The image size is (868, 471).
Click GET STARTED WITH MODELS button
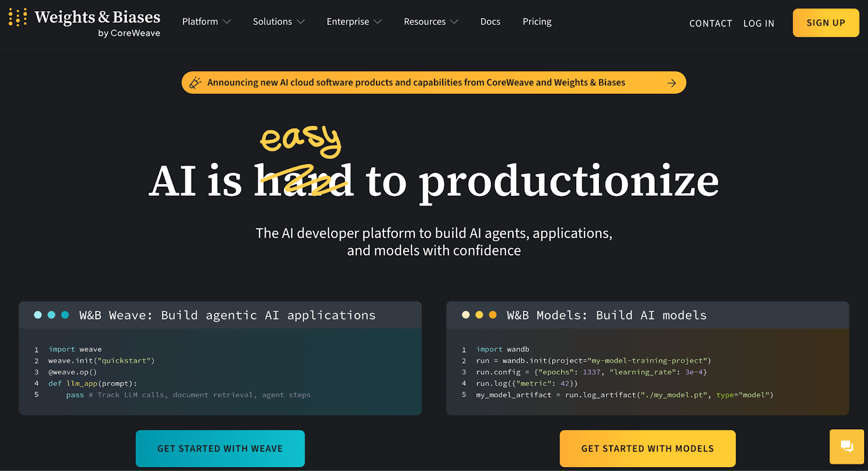pos(647,448)
